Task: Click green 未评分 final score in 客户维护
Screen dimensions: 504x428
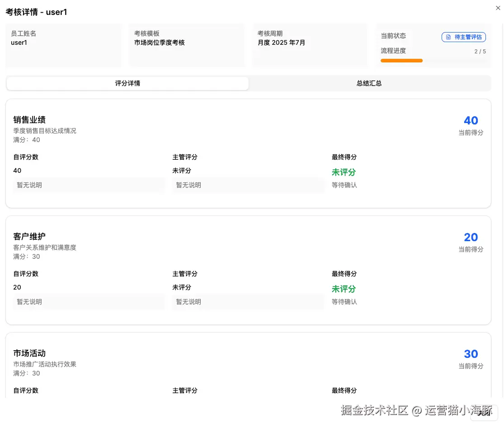Action: pos(344,289)
